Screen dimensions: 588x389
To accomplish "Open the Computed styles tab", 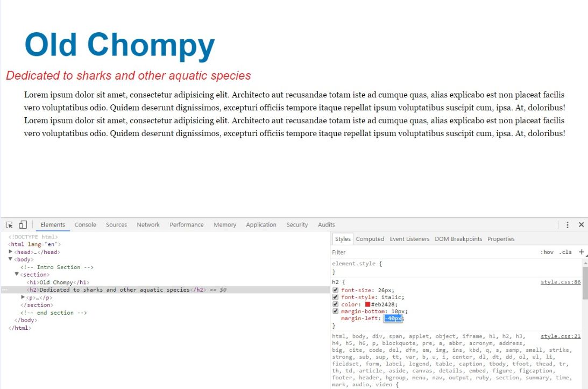I will click(370, 239).
